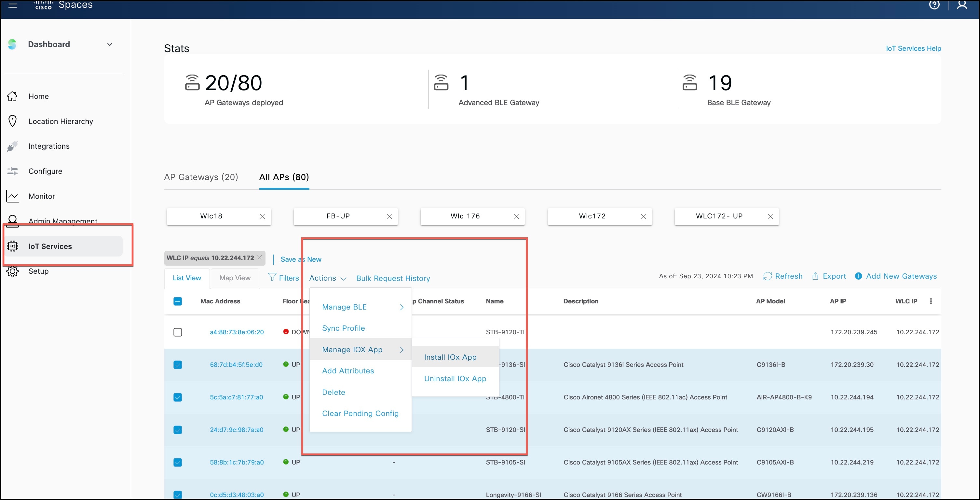Image resolution: width=980 pixels, height=500 pixels.
Task: Open the user profile icon
Action: pyautogui.click(x=962, y=5)
